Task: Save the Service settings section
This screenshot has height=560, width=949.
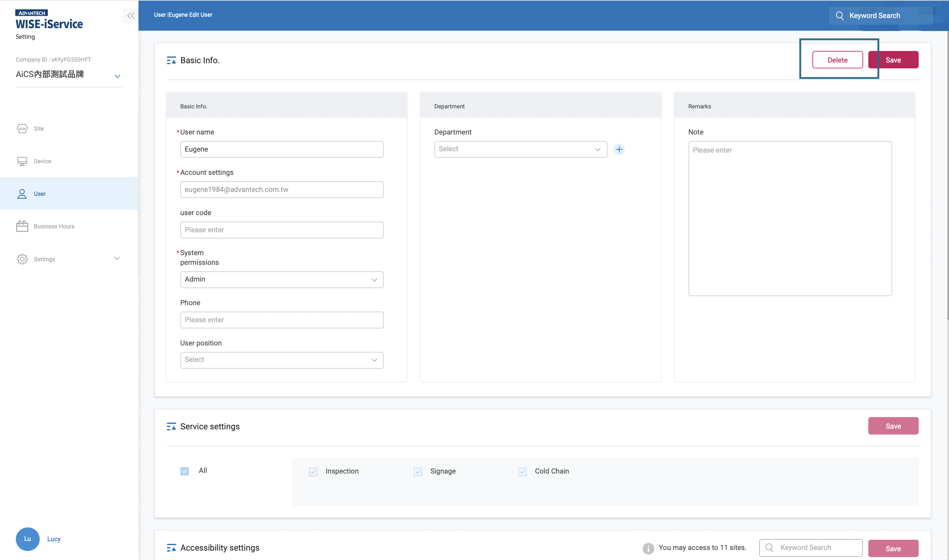Action: [893, 426]
